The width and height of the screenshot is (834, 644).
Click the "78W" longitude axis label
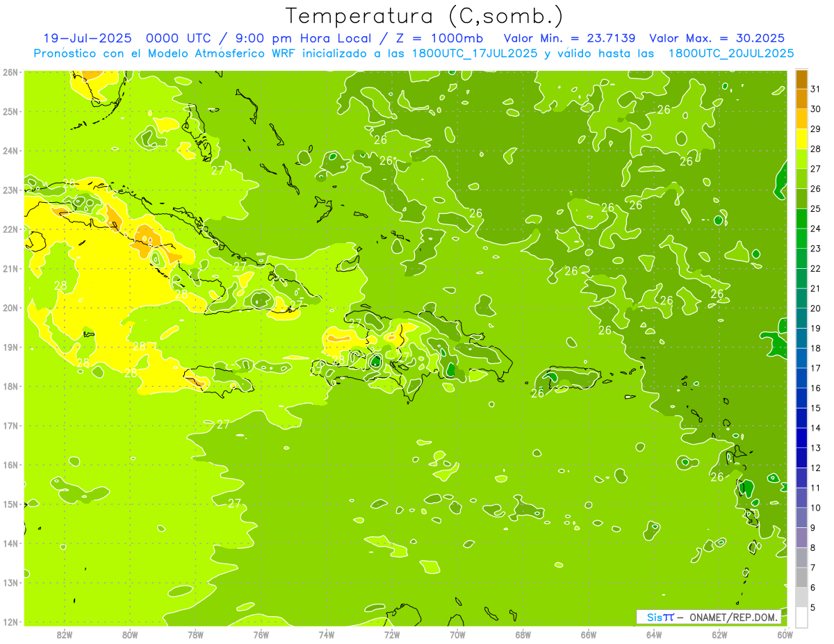[195, 634]
